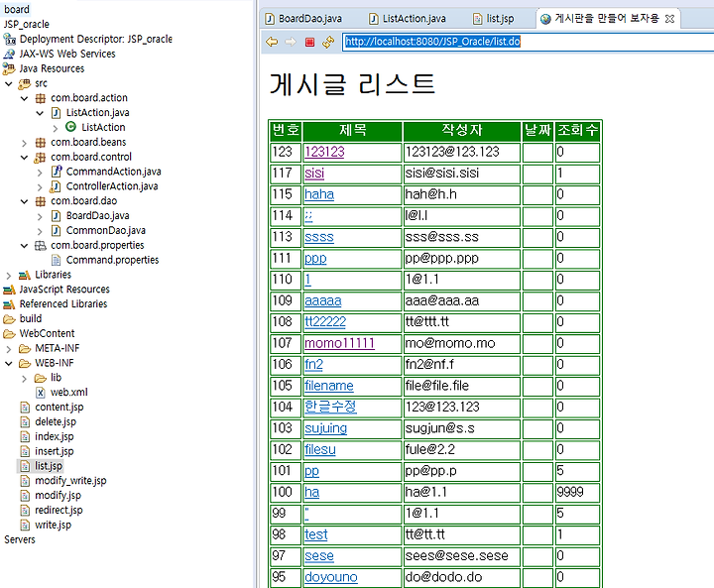Switch to the BoardDao.java editor tab
Viewport: 714px width, 588px height.
303,19
